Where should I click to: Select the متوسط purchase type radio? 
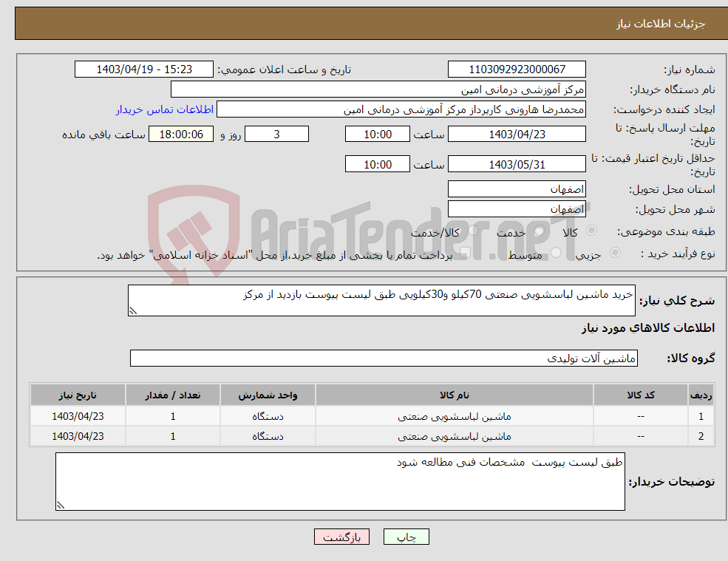[556, 253]
